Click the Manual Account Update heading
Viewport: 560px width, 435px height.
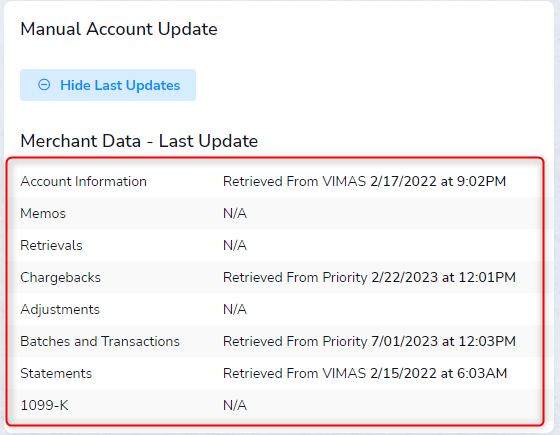tap(119, 29)
